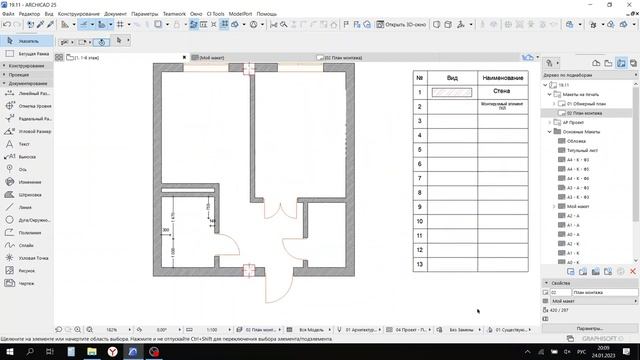This screenshot has height=360, width=640.
Task: Open the Файл menu
Action: coord(8,14)
